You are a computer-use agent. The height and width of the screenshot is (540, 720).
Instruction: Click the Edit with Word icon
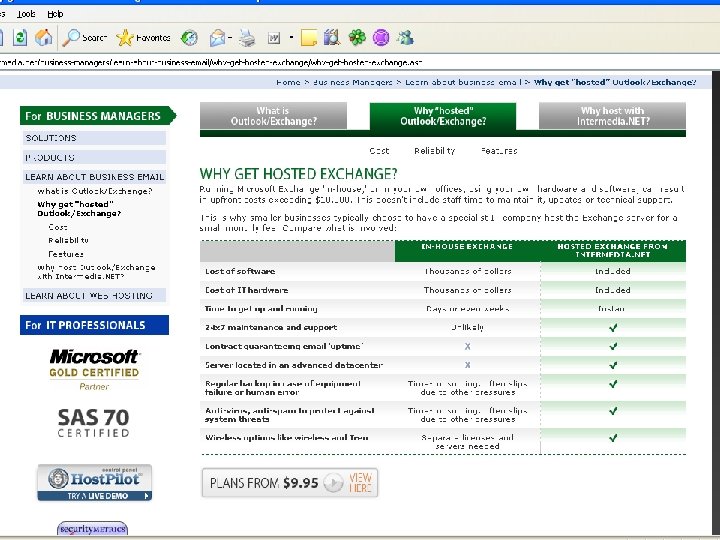pos(274,38)
